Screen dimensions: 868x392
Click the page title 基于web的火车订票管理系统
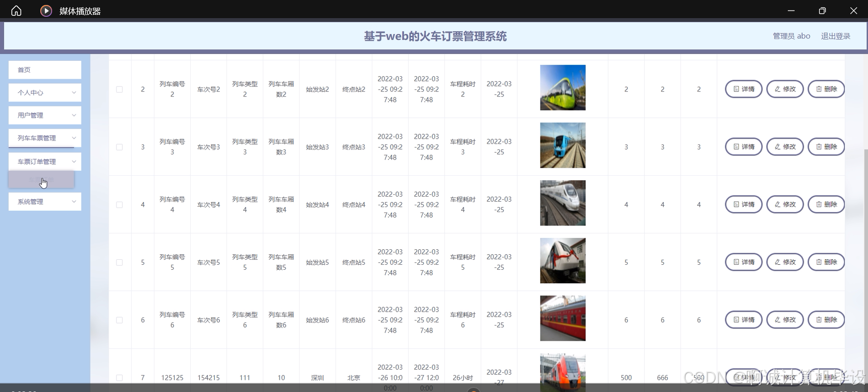point(435,36)
